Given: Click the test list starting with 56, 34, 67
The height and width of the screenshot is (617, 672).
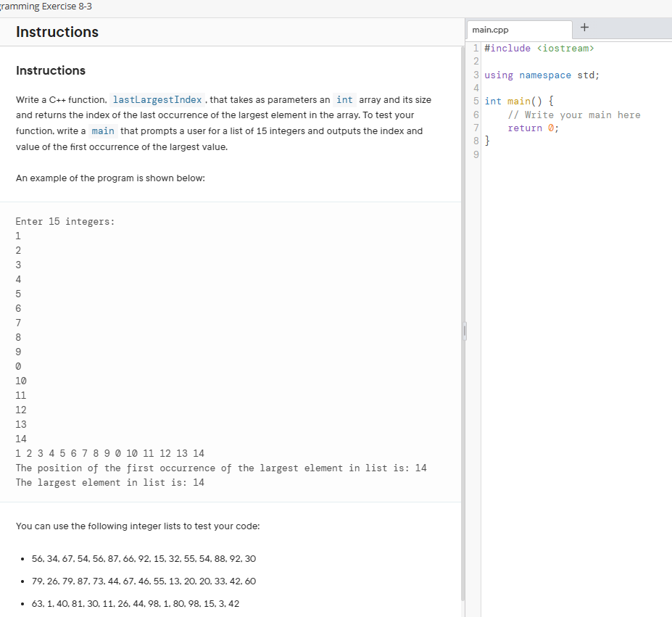Looking at the screenshot, I should click(x=144, y=559).
